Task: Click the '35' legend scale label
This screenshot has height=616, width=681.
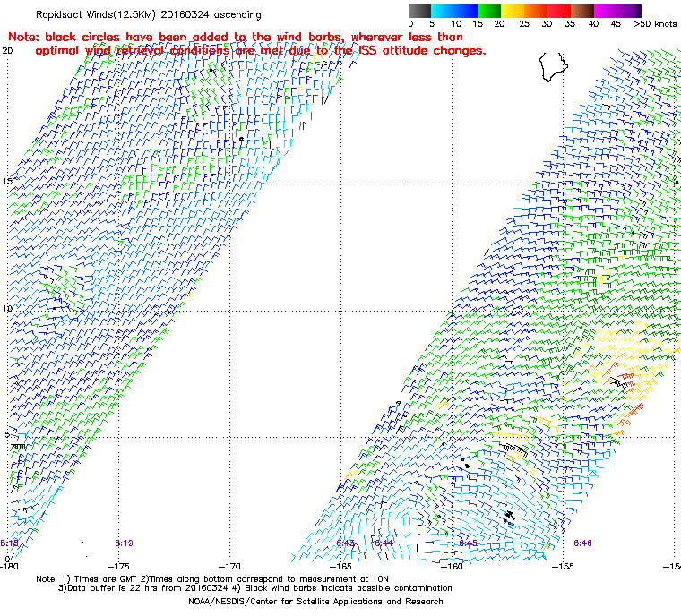Action: tap(570, 24)
